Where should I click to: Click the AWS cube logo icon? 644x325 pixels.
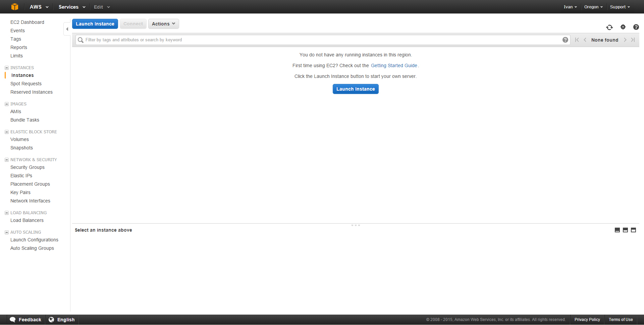coord(15,7)
